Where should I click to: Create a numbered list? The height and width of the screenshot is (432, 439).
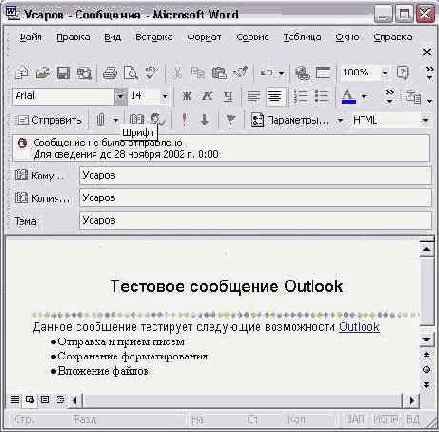300,96
